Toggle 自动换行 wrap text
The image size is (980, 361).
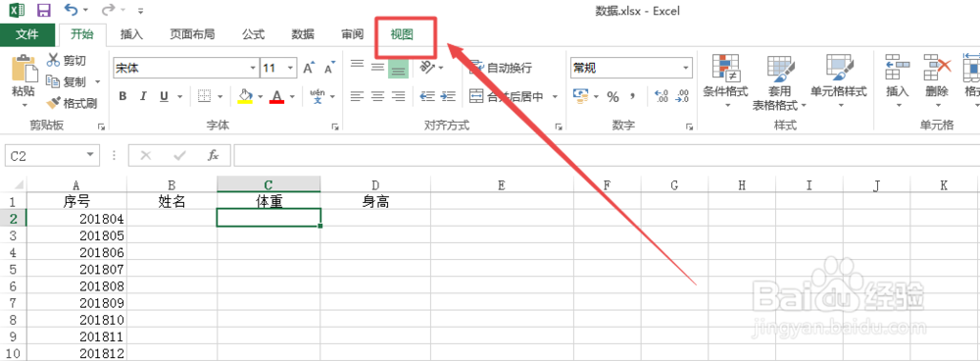501,68
